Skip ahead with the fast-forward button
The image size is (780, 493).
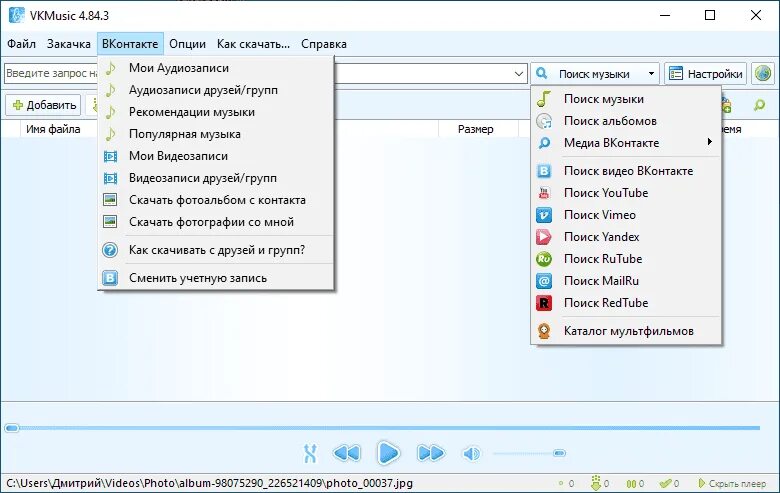point(431,453)
